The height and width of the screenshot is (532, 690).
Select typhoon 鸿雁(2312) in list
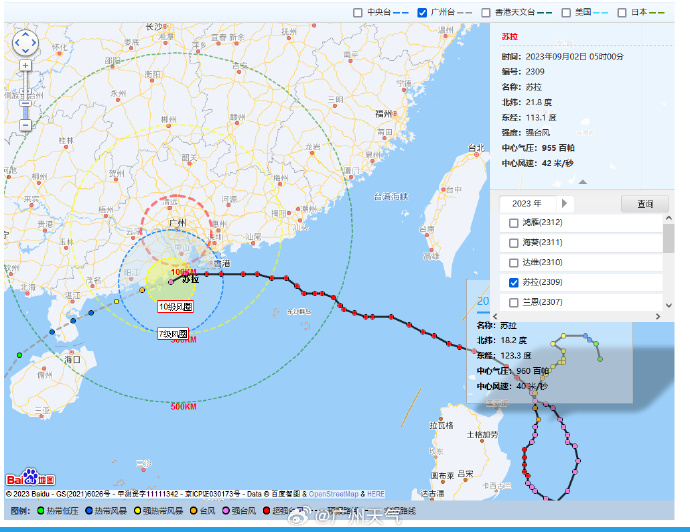[x=514, y=223]
